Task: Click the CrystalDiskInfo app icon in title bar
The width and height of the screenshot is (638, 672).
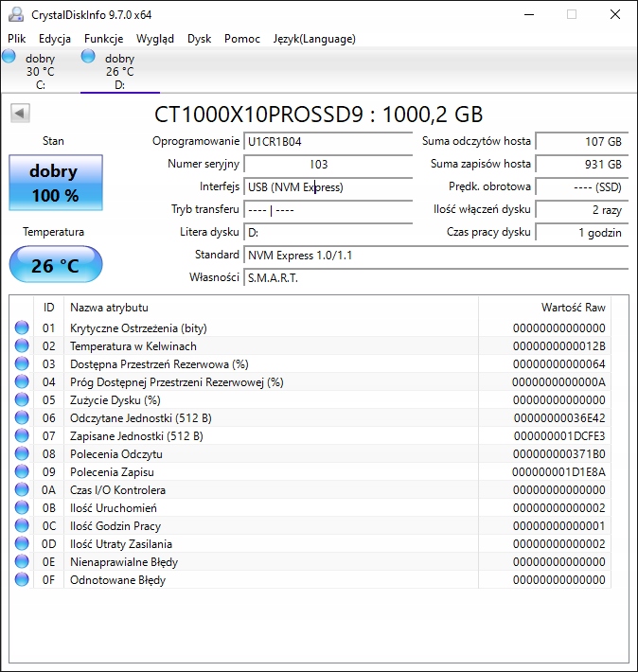Action: coord(14,14)
